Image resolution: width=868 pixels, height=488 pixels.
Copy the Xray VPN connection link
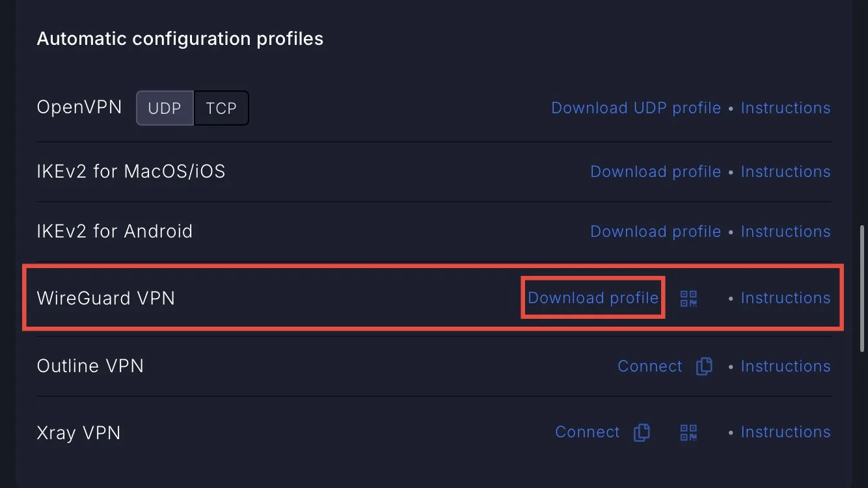(x=642, y=432)
